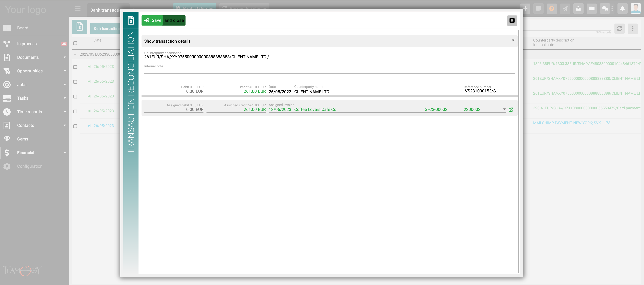This screenshot has height=285, width=644.
Task: Open the assigned invoice dropdown arrow
Action: 504,109
